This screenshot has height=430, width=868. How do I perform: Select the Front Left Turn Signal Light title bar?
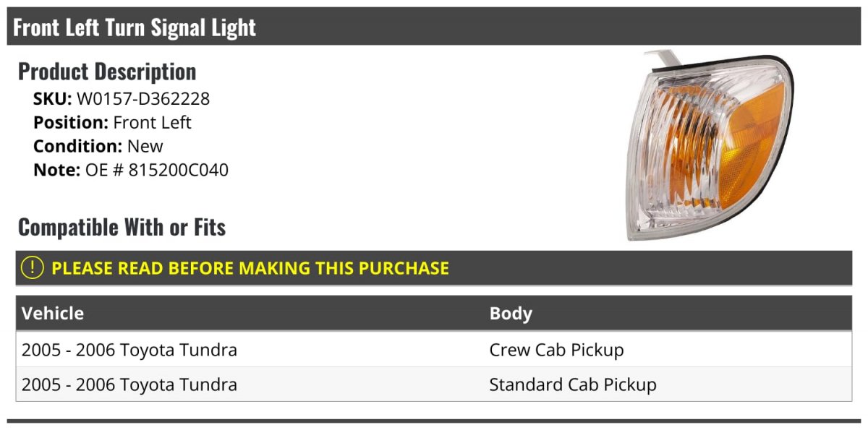click(x=434, y=27)
